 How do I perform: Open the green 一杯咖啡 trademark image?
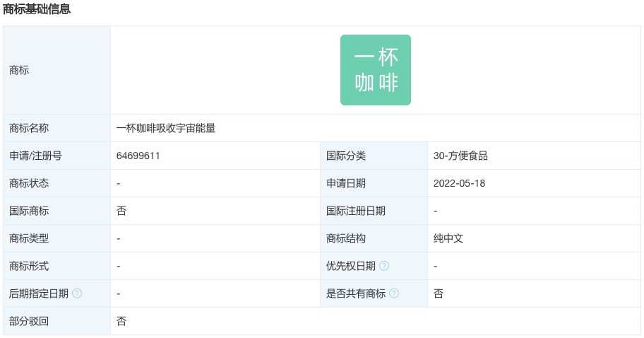(375, 70)
